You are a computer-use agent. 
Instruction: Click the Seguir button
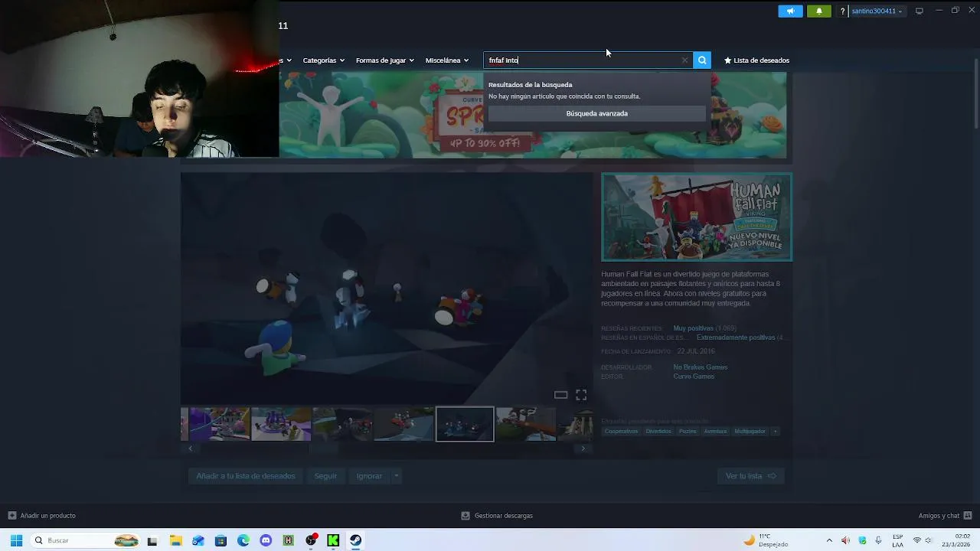point(325,476)
